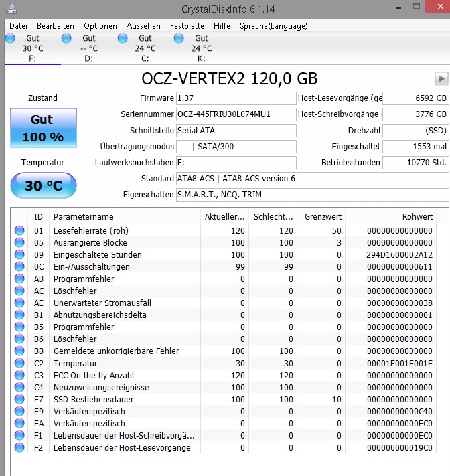Click the Firmware field 1.37
This screenshot has height=476, width=450.
[x=236, y=98]
